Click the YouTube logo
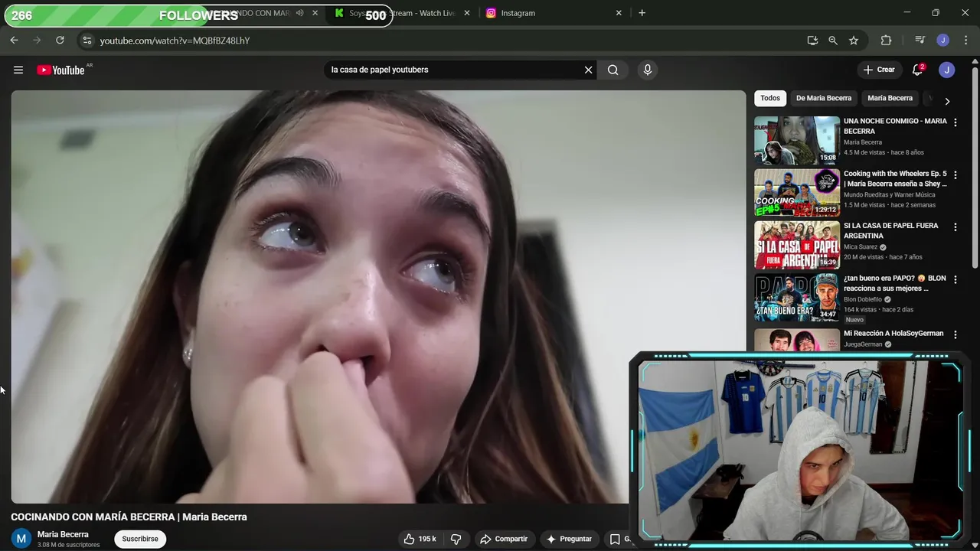The width and height of the screenshot is (980, 551). (61, 70)
